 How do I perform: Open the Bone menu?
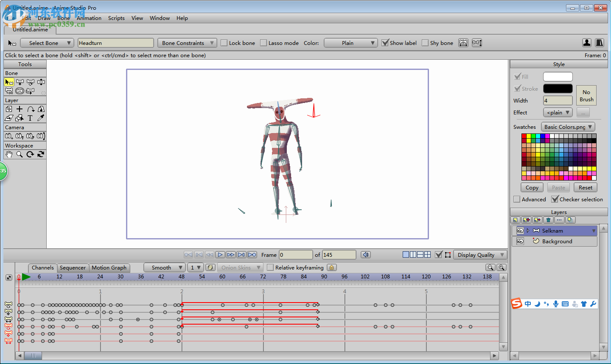click(63, 18)
